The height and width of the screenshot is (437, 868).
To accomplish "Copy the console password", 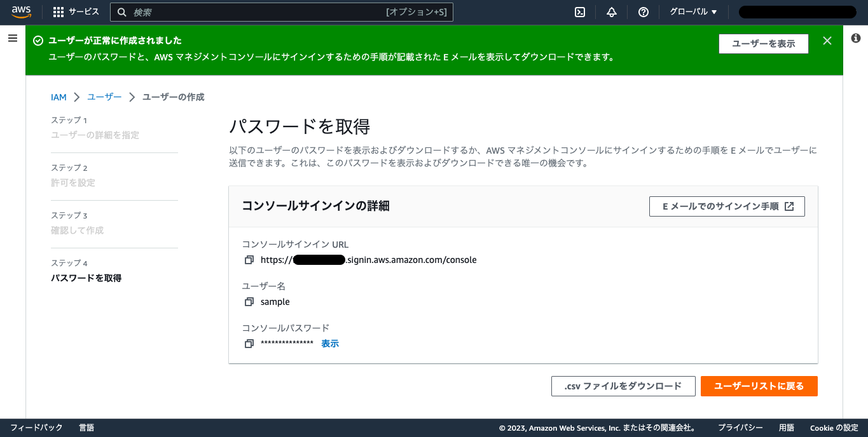I will [249, 344].
